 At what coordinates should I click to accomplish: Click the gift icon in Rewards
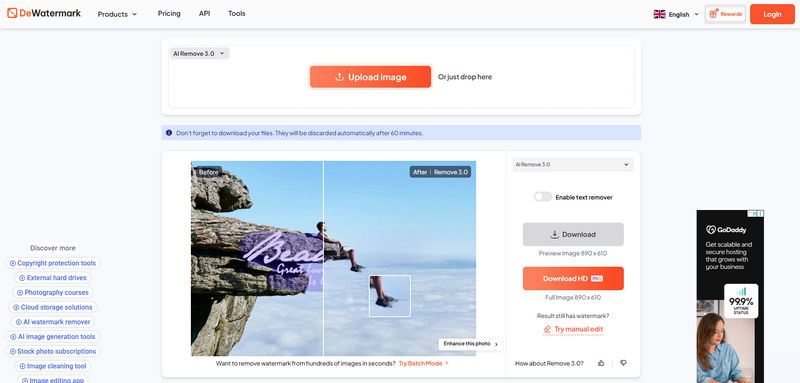tap(713, 14)
